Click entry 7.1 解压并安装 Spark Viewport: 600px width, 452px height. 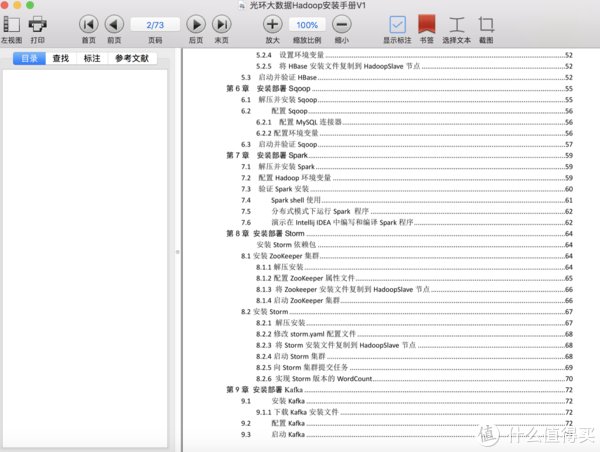[407, 166]
